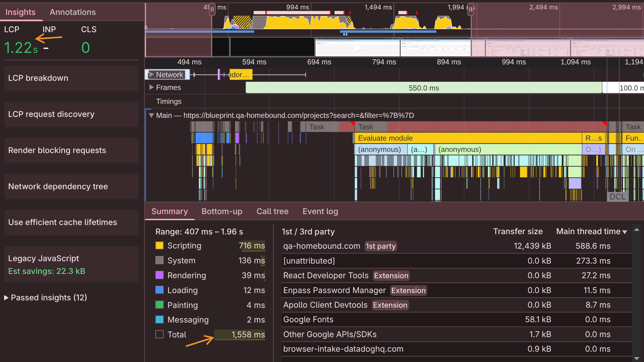
Task: Switch to the Annotations tab
Action: [x=73, y=12]
